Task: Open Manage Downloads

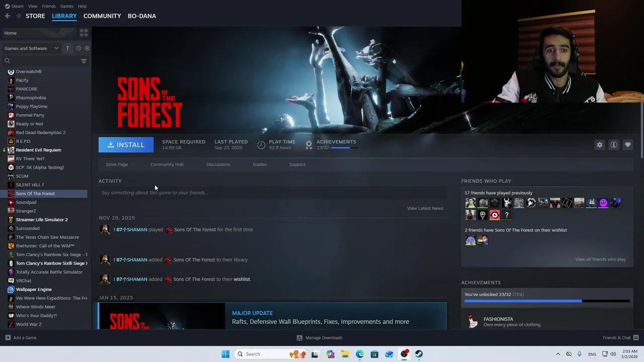Action: tap(319, 338)
